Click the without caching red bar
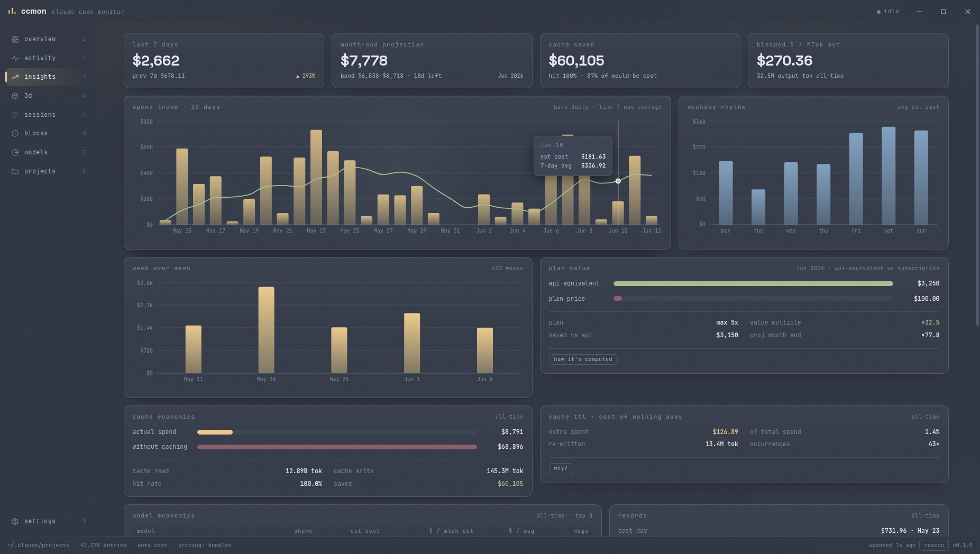The width and height of the screenshot is (980, 554). click(337, 447)
